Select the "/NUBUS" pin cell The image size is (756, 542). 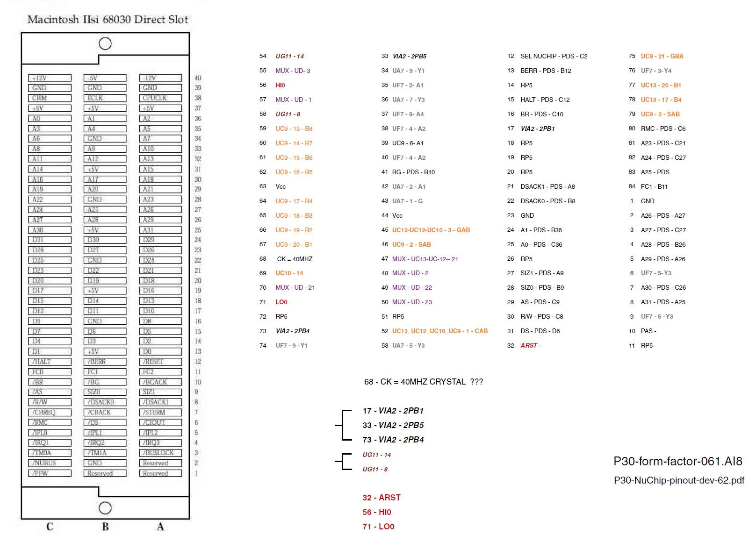pos(50,463)
